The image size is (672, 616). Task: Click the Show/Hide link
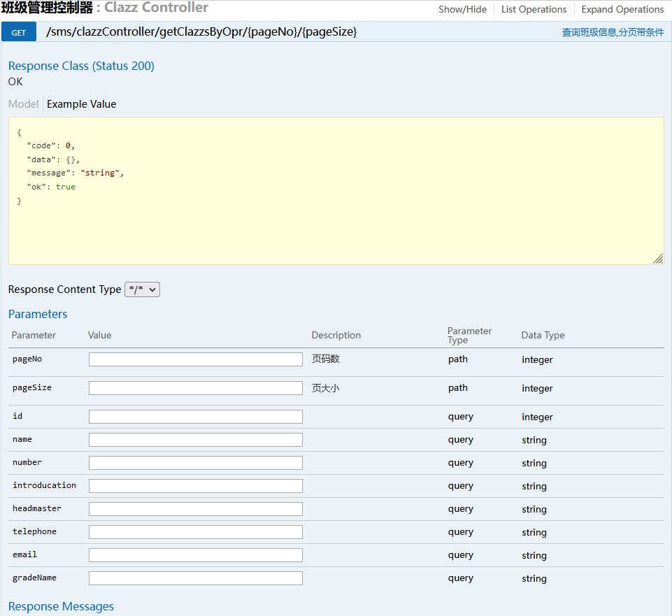[462, 9]
